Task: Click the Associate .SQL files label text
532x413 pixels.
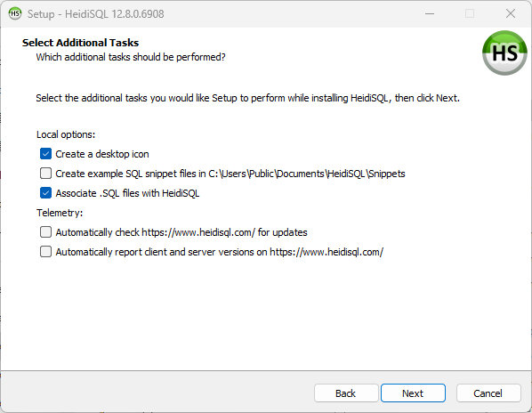Action: 127,193
